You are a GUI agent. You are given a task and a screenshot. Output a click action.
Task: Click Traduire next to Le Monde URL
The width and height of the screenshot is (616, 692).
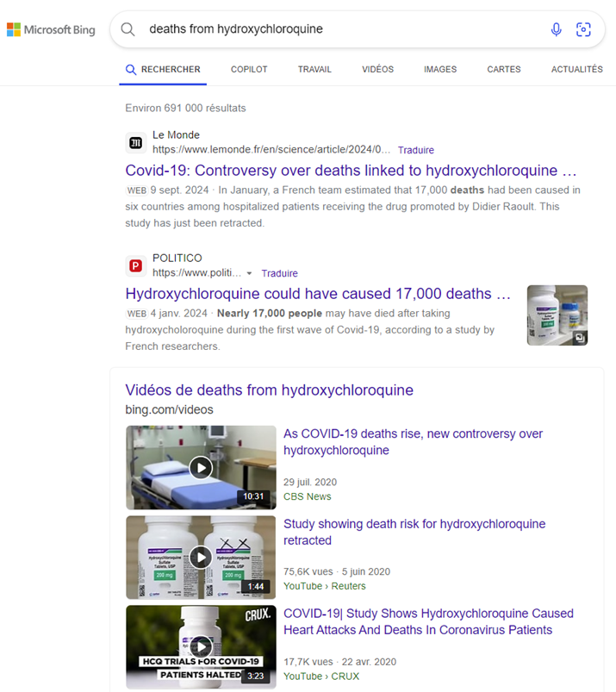[x=415, y=150]
